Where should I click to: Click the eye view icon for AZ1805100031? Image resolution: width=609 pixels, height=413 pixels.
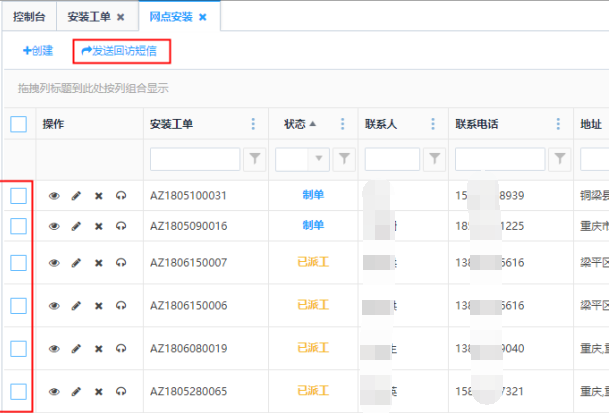click(54, 196)
